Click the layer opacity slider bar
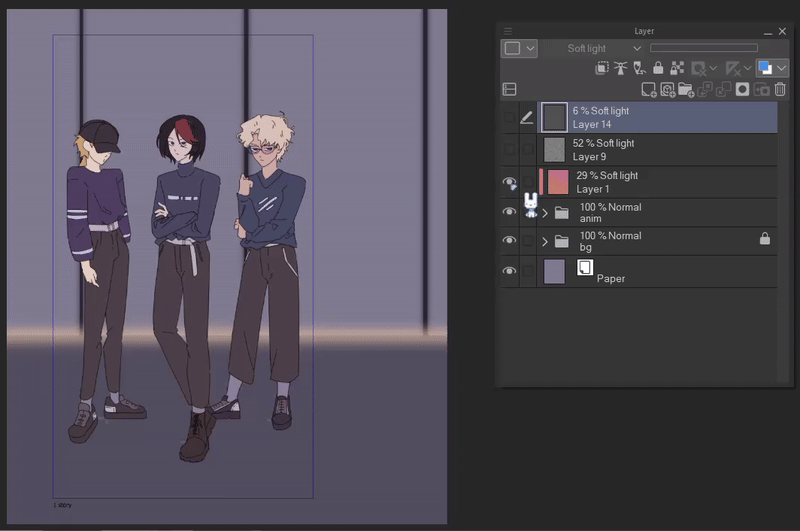Viewport: 800px width, 531px height. coord(704,48)
